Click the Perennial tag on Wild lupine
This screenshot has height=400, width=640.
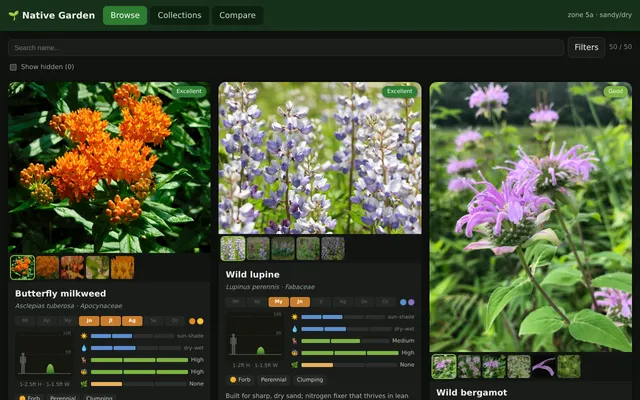[273, 380]
